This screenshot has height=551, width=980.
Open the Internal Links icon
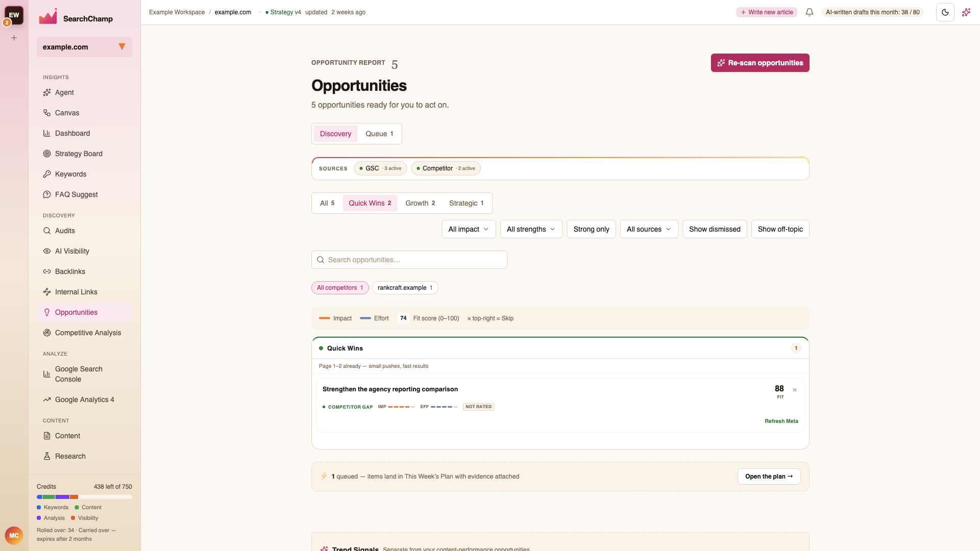tap(47, 292)
